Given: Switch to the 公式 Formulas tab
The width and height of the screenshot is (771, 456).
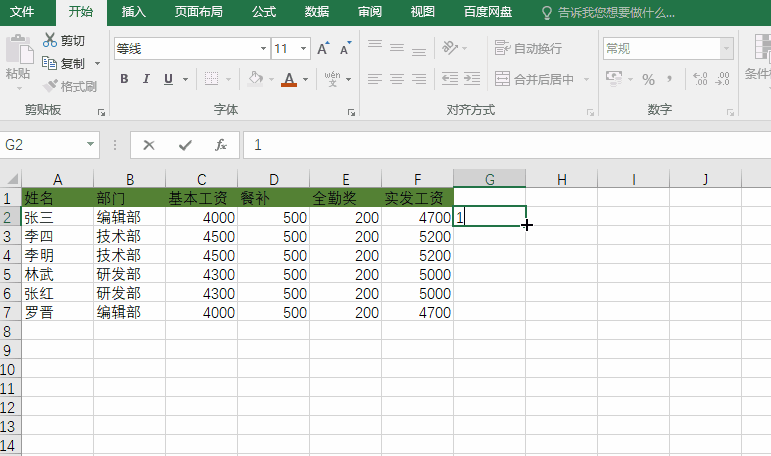Looking at the screenshot, I should click(x=264, y=12).
